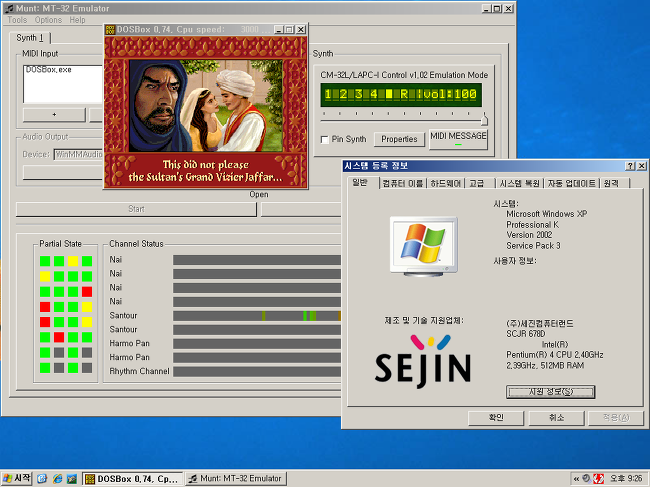
Task: Open the Help menu in Munt
Action: click(77, 20)
